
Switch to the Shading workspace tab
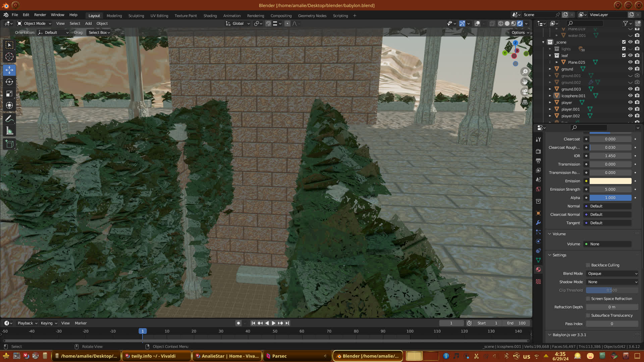point(210,16)
